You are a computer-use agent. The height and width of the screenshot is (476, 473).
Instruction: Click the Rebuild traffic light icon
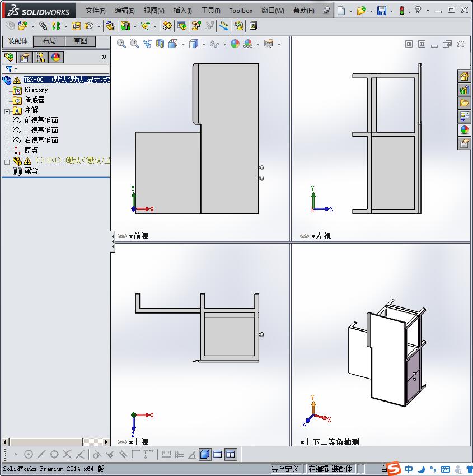tap(402, 11)
